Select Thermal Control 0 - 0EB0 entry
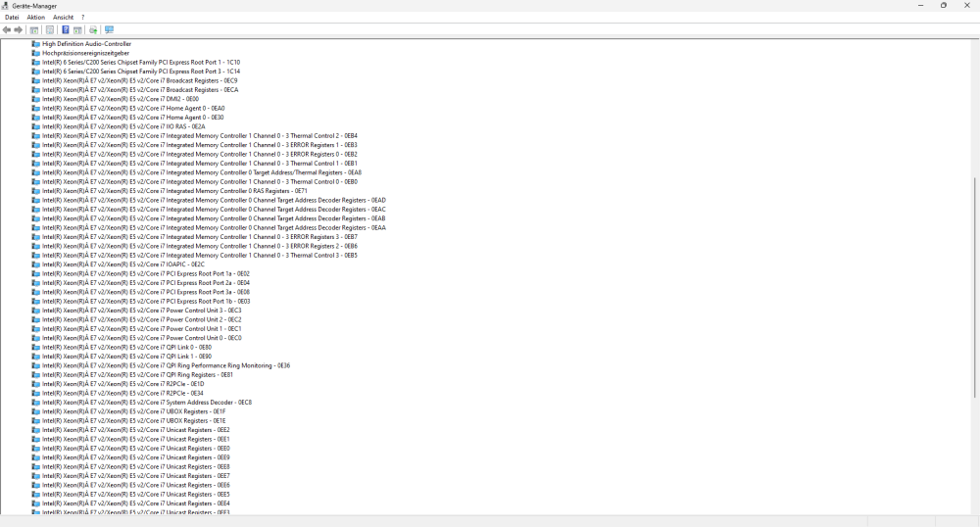The image size is (980, 527). (200, 181)
